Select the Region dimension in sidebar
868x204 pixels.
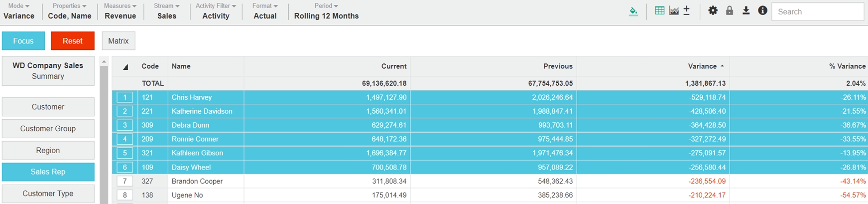coord(48,150)
